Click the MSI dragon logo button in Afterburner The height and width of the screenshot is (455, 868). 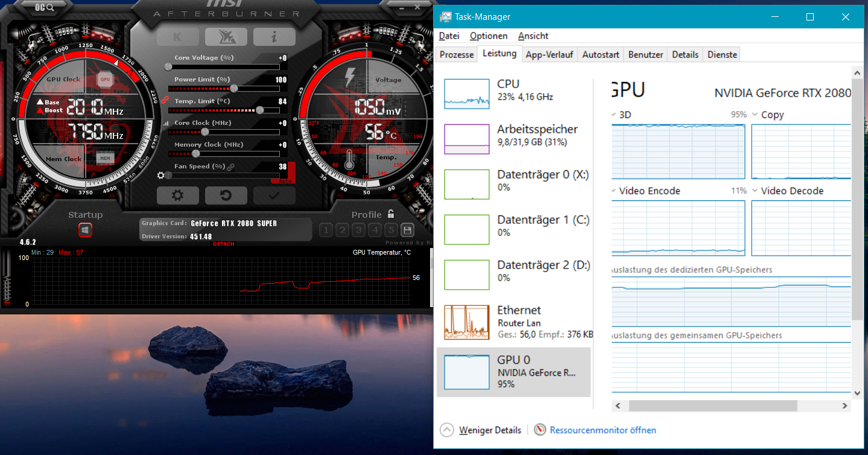(226, 37)
